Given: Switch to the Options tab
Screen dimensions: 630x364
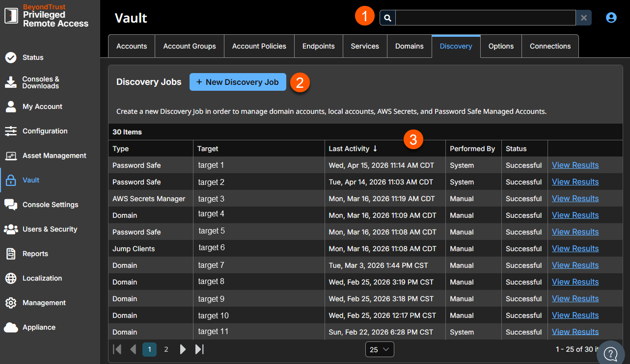Looking at the screenshot, I should tap(501, 46).
